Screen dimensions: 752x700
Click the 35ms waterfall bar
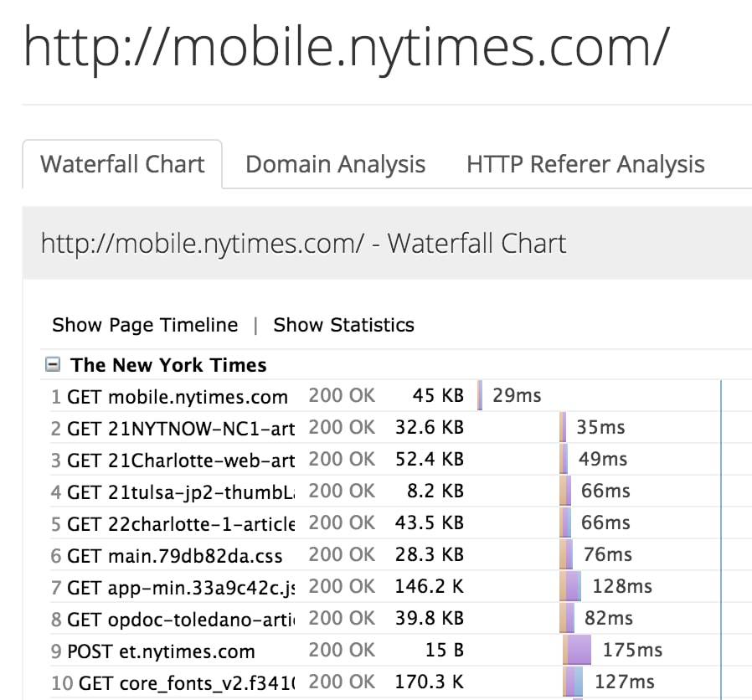[563, 427]
